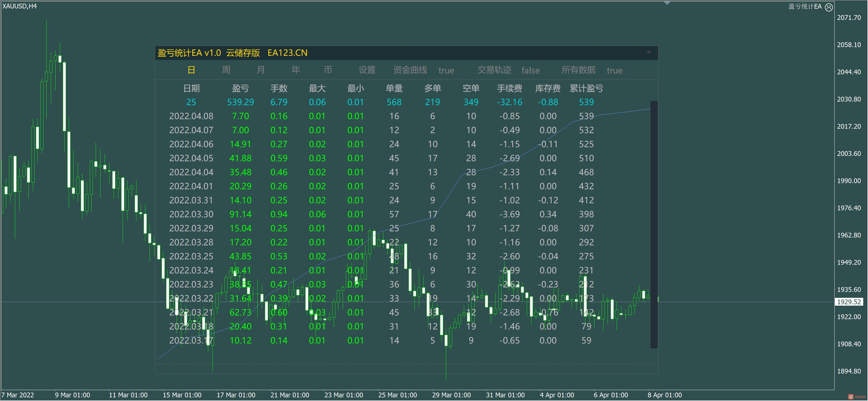This screenshot has height=401, width=868.
Task: Click the 盈亏 column header
Action: click(x=240, y=89)
